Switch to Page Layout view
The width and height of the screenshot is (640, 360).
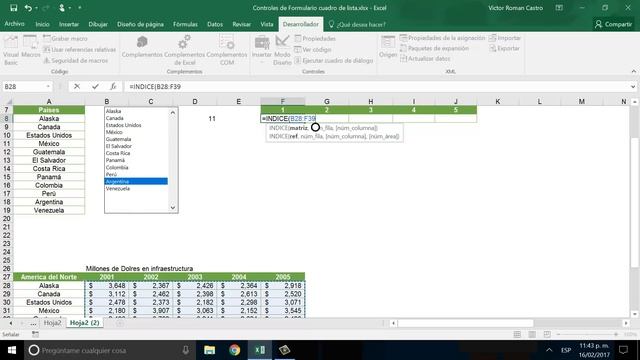point(532,334)
